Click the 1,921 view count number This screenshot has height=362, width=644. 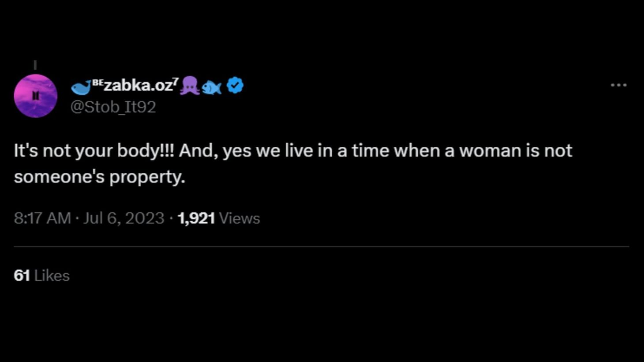pyautogui.click(x=196, y=218)
